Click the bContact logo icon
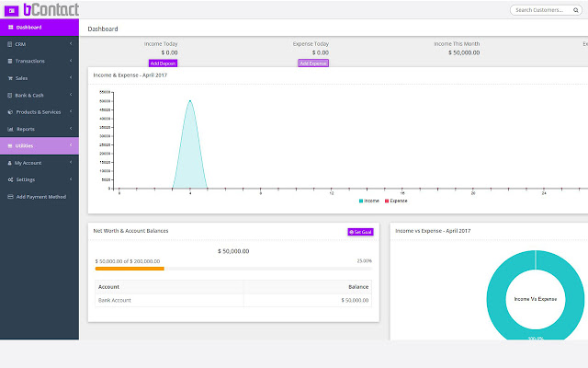 click(11, 10)
